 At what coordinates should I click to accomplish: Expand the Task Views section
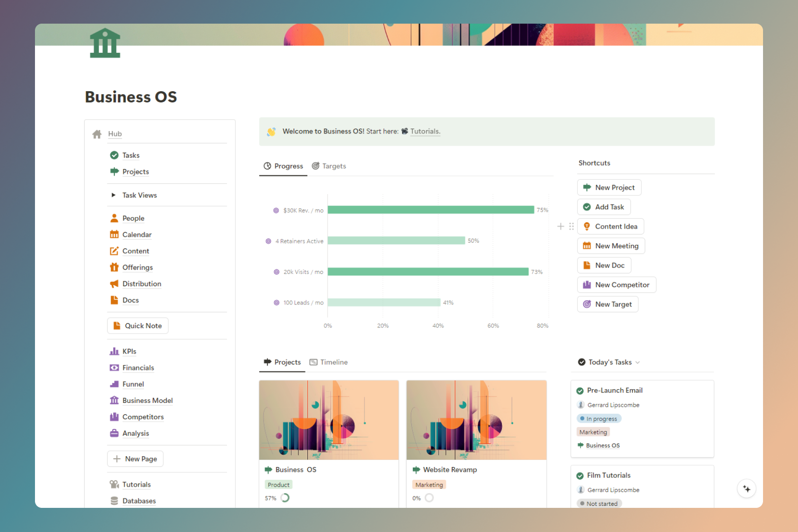[x=113, y=195]
